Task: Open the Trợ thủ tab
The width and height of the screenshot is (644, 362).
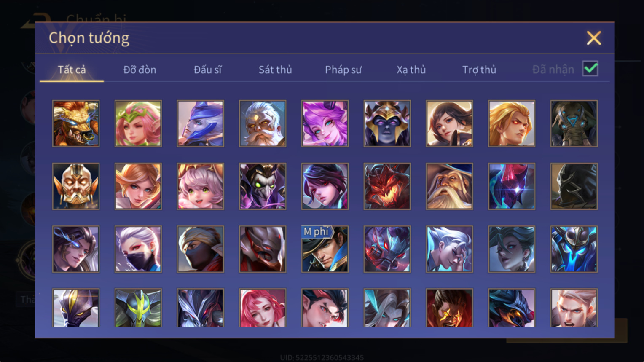Action: point(479,70)
